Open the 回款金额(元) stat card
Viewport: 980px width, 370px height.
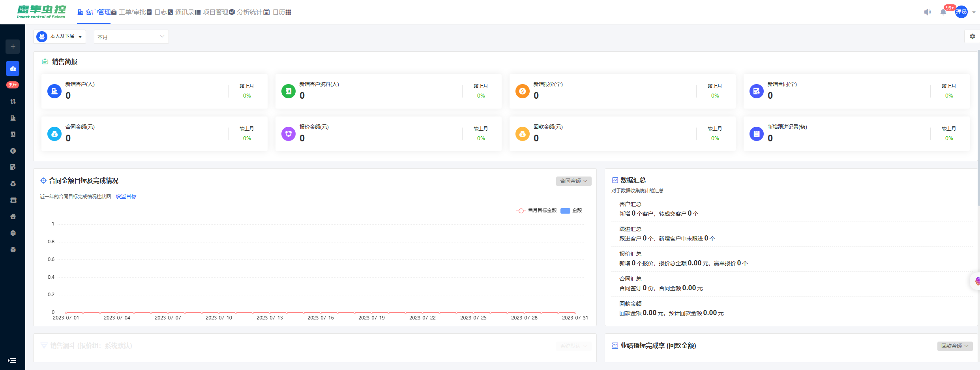coord(622,134)
